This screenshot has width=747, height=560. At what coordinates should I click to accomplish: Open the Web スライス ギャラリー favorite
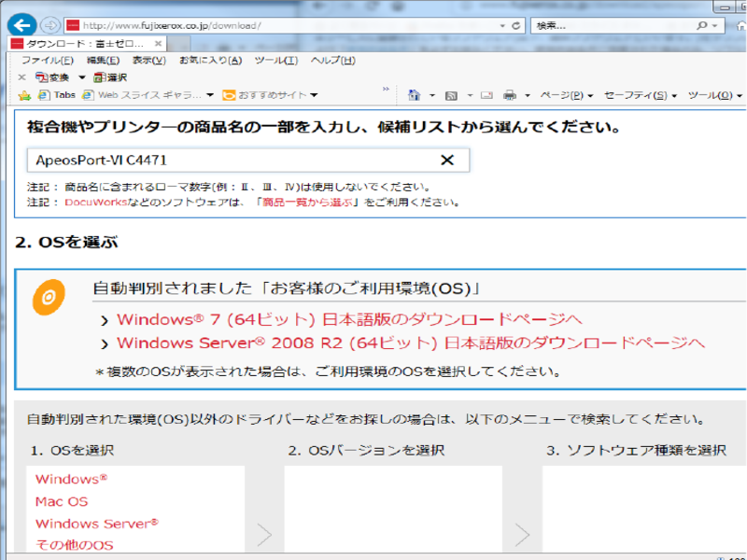[x=143, y=95]
